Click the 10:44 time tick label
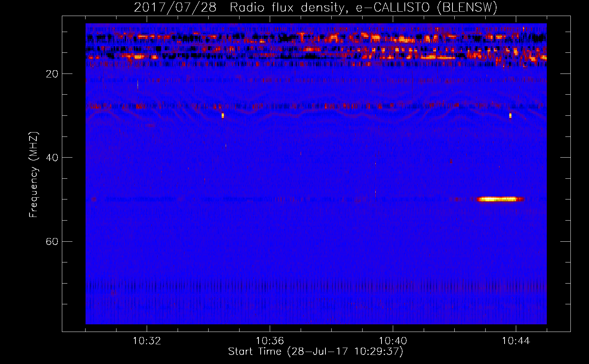Screen dimensions: 589x364 click(x=516, y=341)
